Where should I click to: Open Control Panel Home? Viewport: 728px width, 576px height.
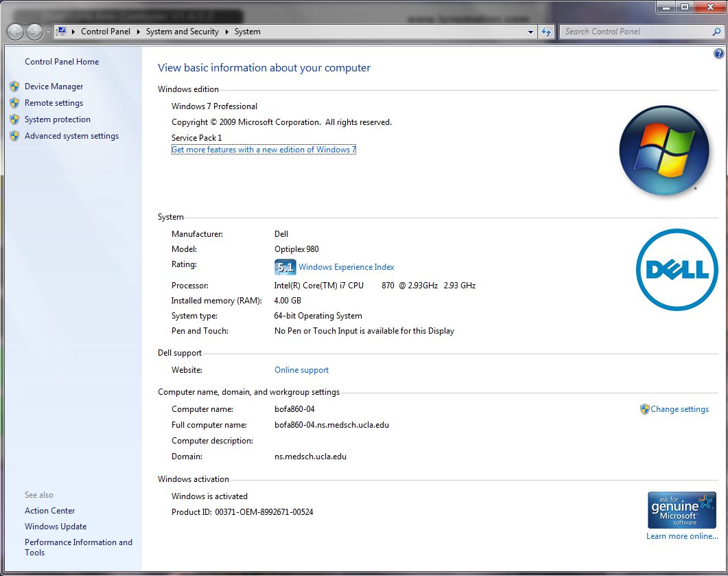[62, 61]
